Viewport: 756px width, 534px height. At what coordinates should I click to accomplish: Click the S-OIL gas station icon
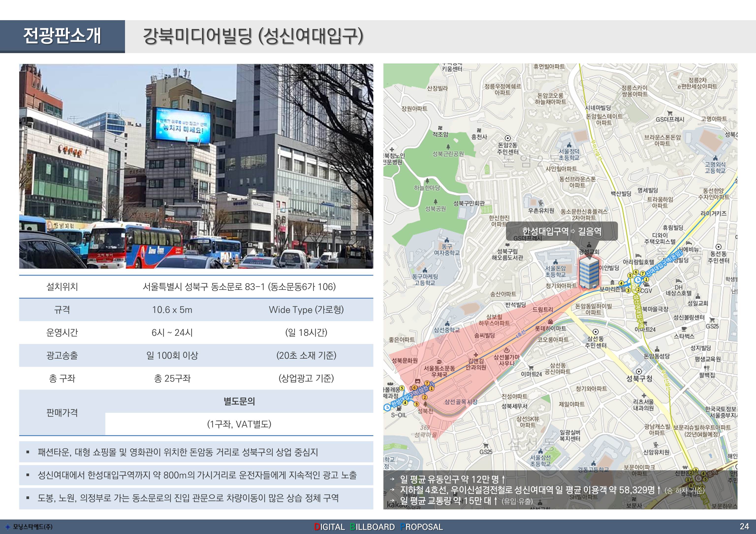point(399,408)
